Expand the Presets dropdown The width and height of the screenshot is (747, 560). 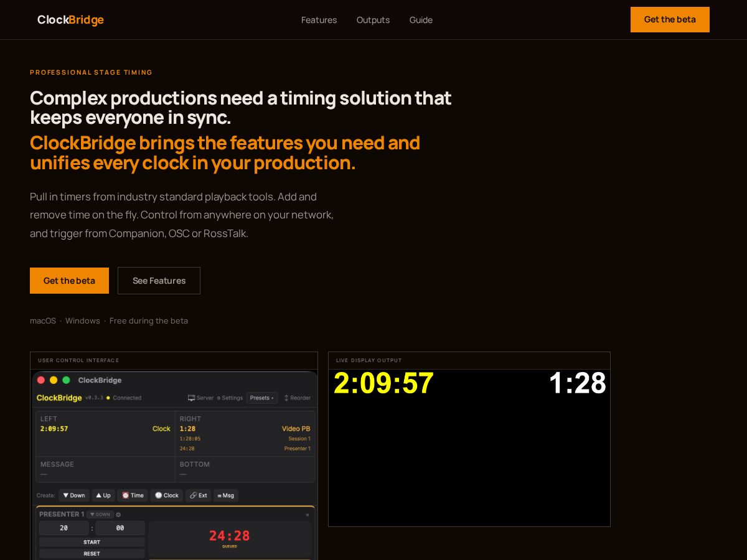262,398
